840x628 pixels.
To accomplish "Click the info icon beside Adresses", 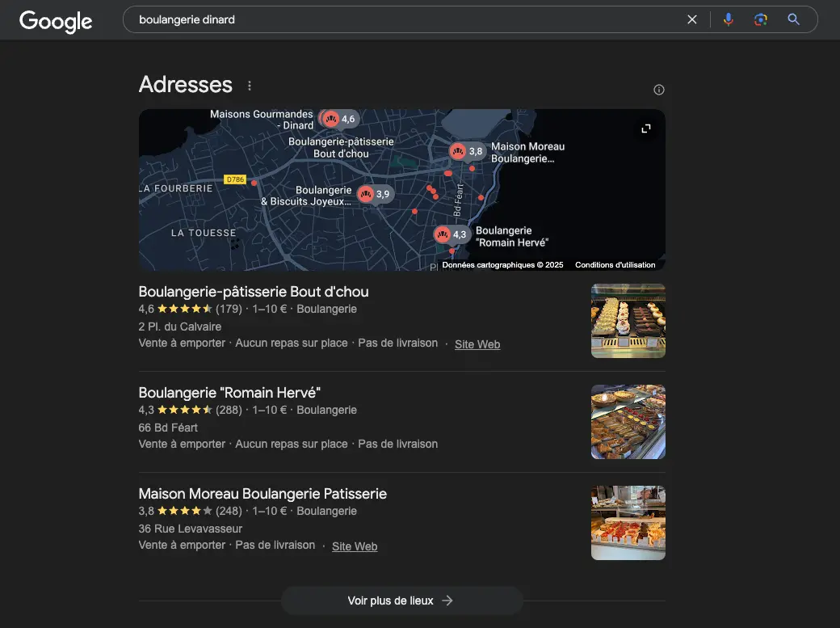I will point(659,90).
